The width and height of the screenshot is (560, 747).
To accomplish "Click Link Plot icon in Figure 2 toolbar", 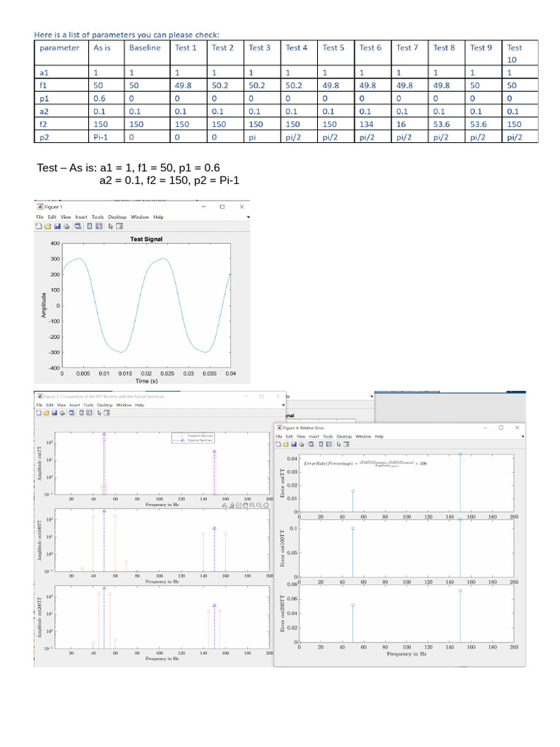I will pos(72,413).
